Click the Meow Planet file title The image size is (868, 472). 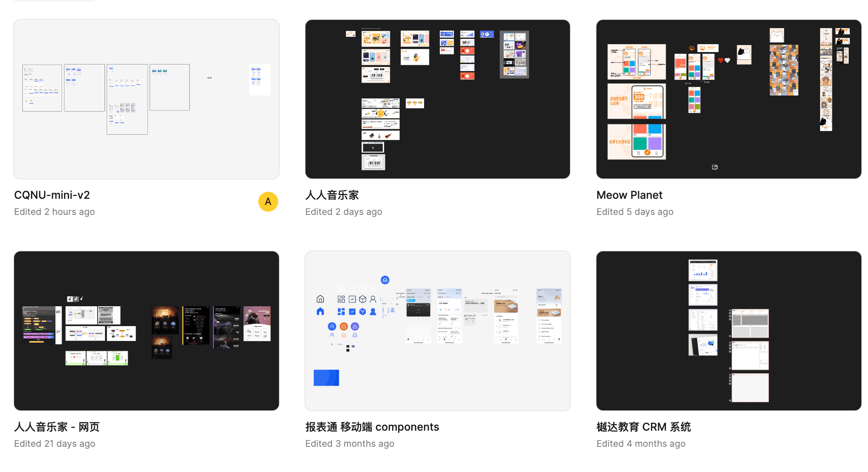coord(629,195)
